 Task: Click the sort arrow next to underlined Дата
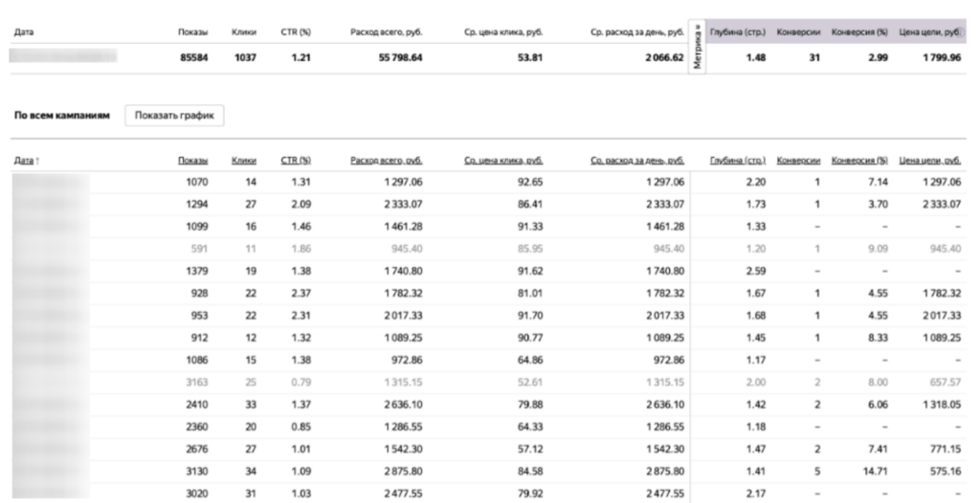(x=37, y=161)
